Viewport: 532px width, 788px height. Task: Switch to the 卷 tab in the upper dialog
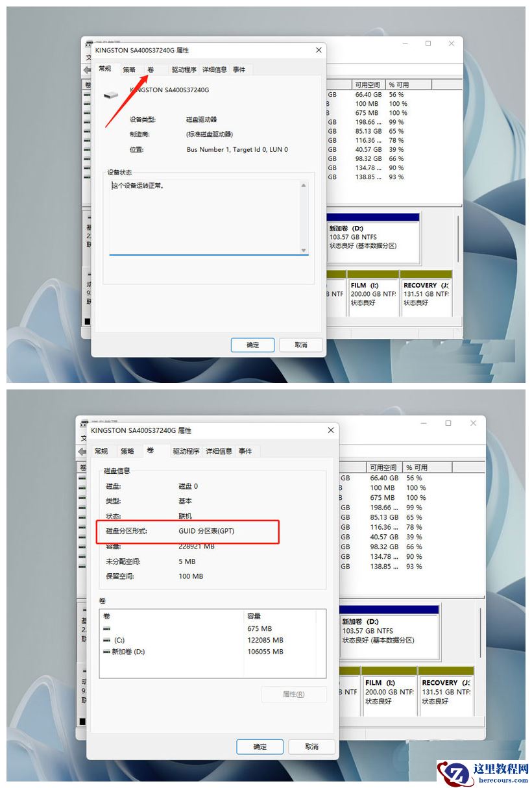151,69
